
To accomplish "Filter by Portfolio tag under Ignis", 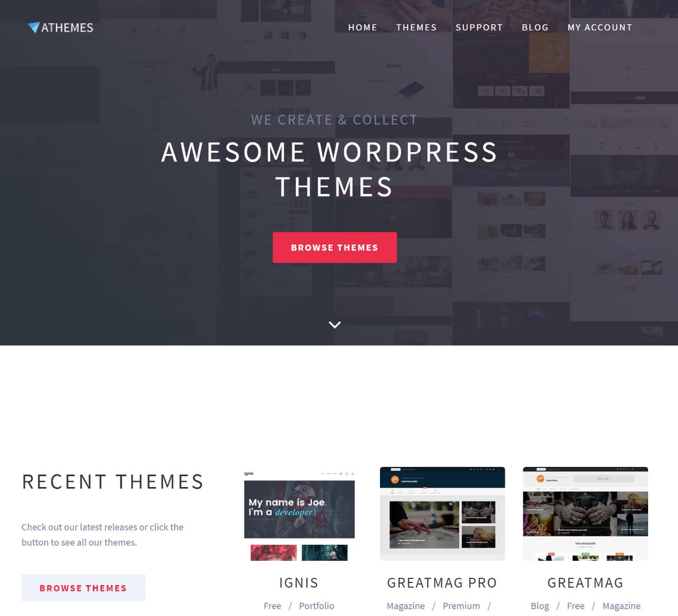I will coord(317,606).
